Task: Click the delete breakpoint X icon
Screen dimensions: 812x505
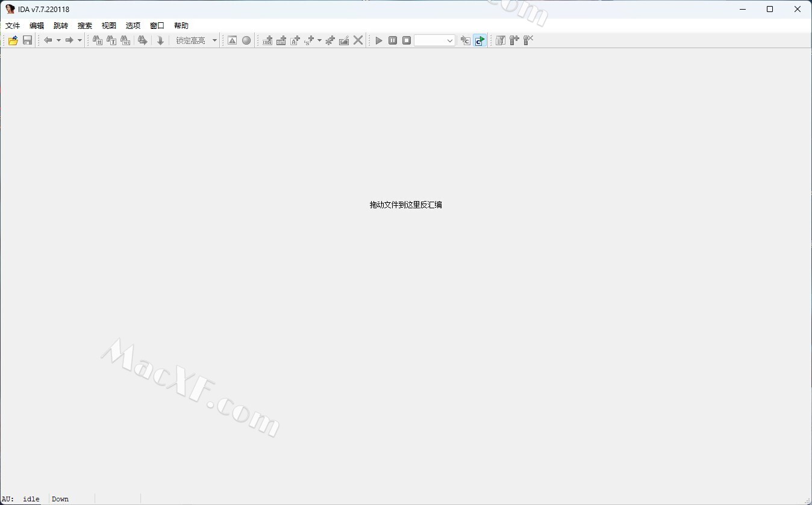Action: pyautogui.click(x=528, y=40)
